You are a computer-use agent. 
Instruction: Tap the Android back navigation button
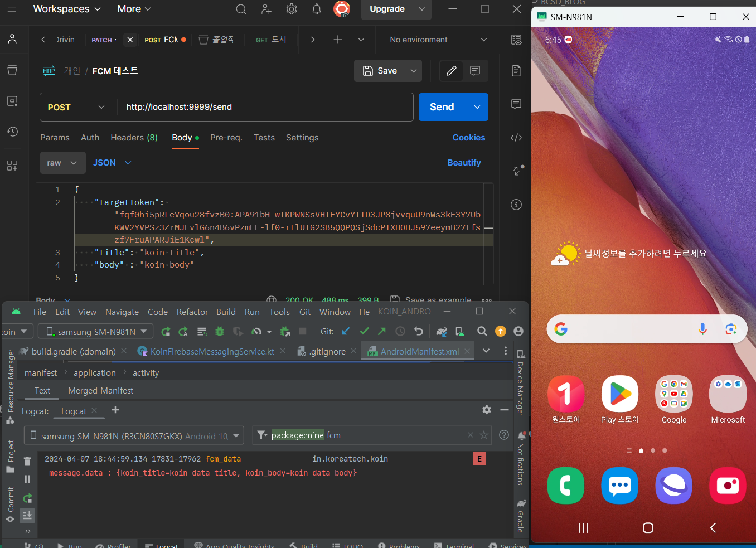tap(713, 528)
